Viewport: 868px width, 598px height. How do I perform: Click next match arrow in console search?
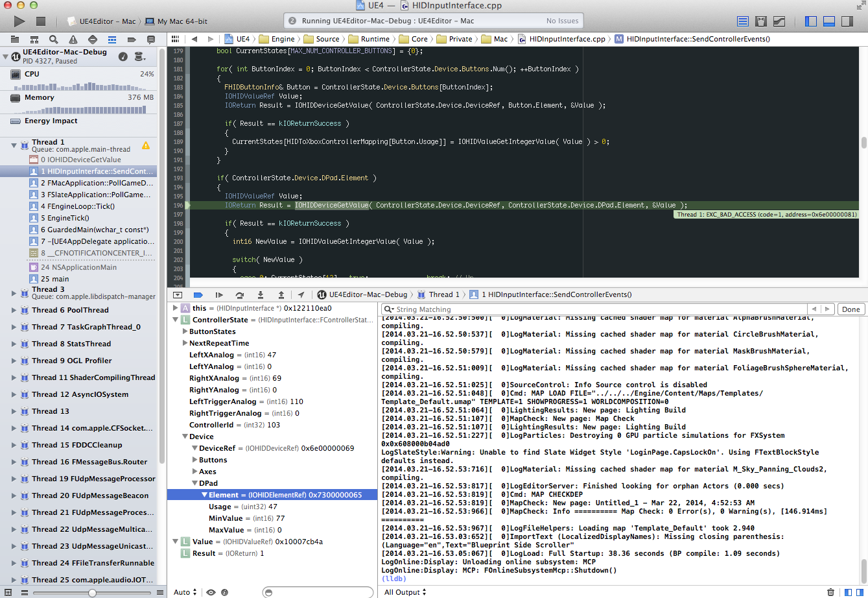tap(827, 309)
